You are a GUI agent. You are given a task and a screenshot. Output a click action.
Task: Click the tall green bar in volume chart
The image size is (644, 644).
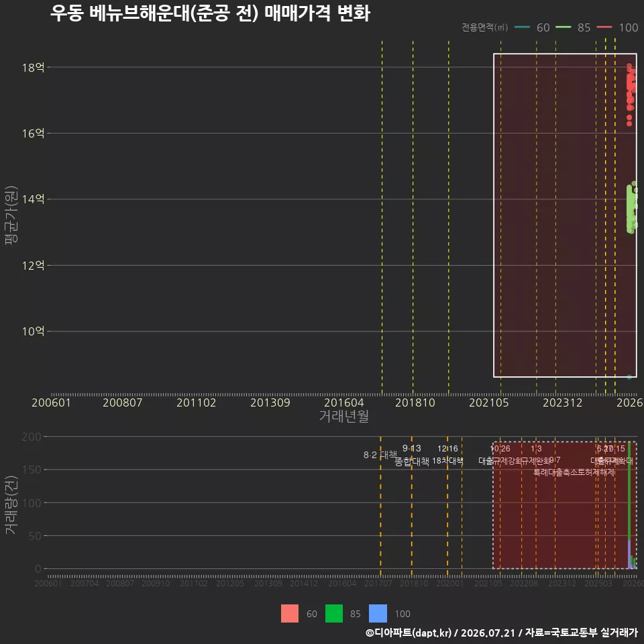pyautogui.click(x=629, y=491)
